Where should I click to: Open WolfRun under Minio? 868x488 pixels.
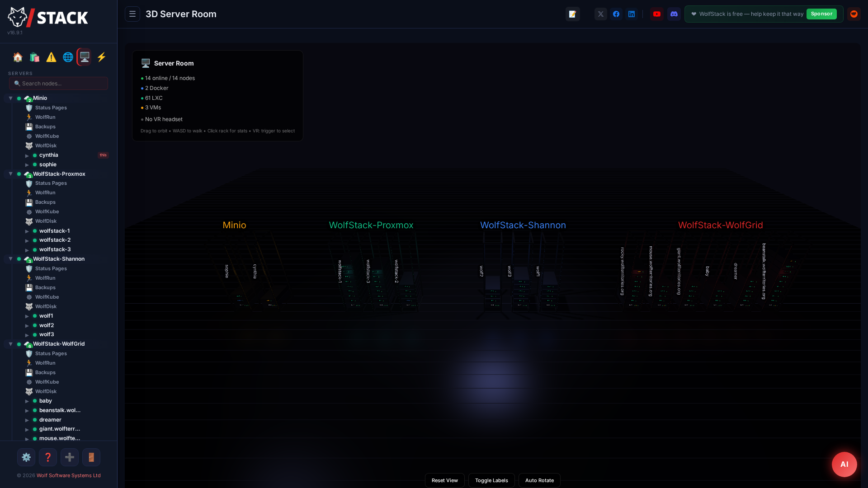(45, 117)
